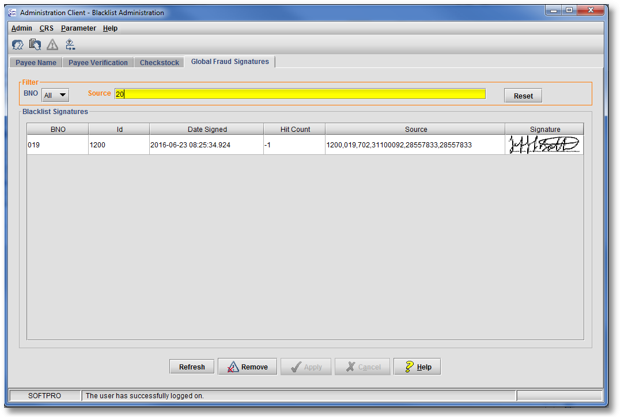
Task: Open the Help menu in menu bar
Action: (110, 28)
